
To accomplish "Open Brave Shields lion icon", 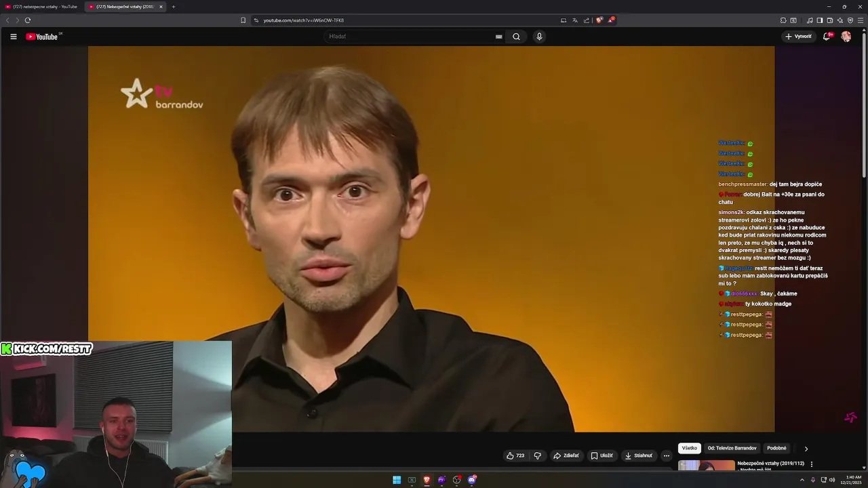I will coord(599,20).
